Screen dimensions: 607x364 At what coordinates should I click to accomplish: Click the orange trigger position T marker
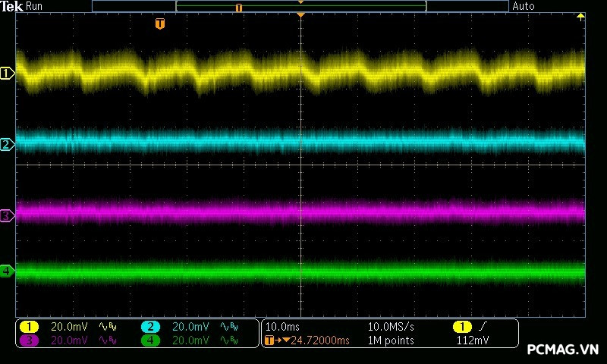point(159,24)
